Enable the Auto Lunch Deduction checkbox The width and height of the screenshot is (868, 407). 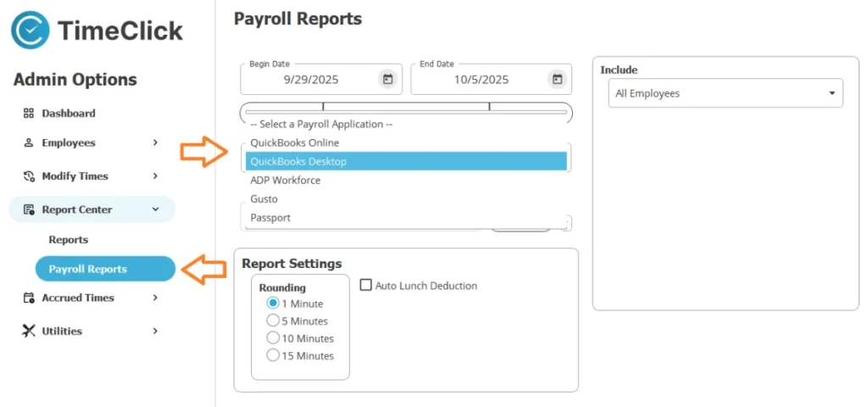click(367, 286)
